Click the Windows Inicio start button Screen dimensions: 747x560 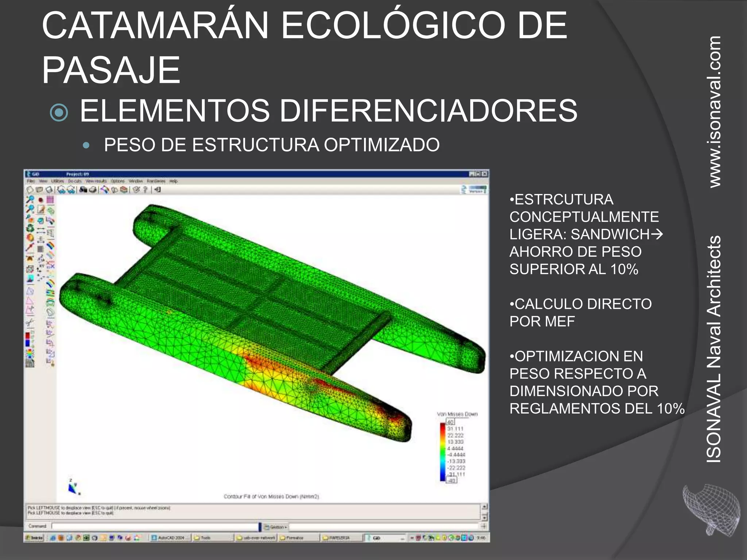[x=34, y=538]
